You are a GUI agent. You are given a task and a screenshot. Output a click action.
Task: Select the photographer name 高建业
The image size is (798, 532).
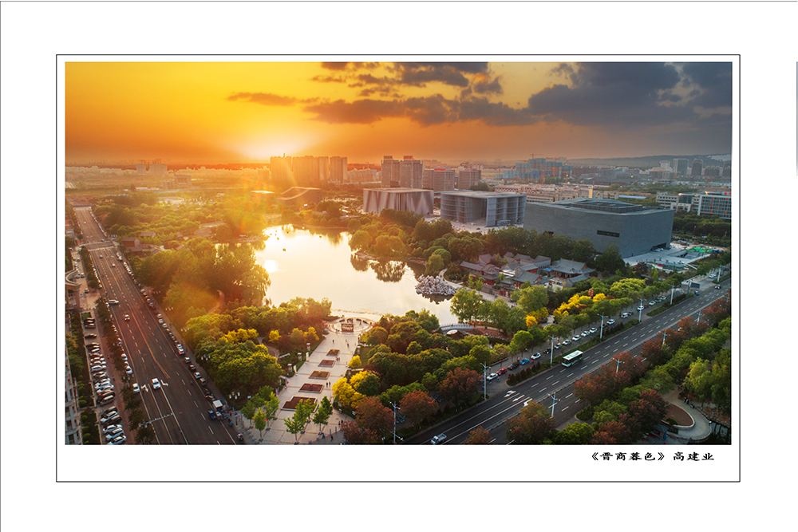click(x=693, y=456)
